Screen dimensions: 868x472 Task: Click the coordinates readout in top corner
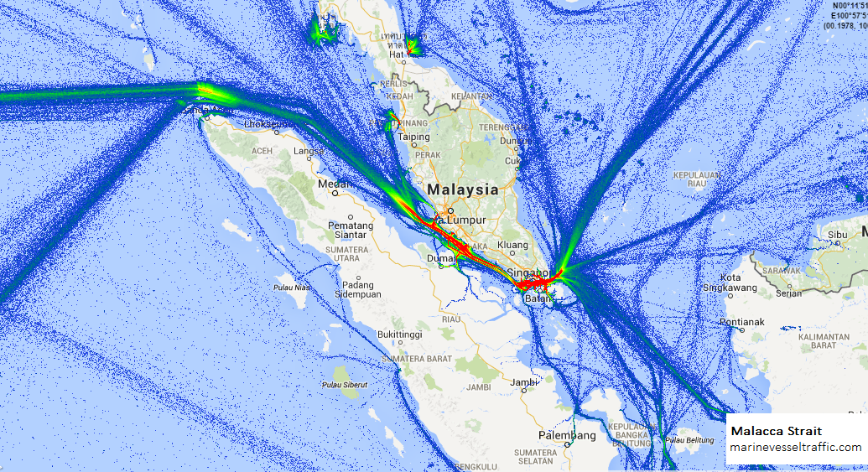tap(845, 16)
